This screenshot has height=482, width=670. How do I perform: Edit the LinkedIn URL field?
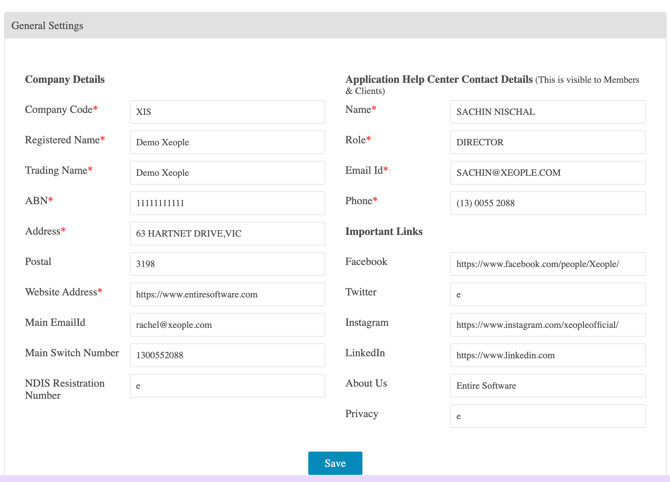547,355
